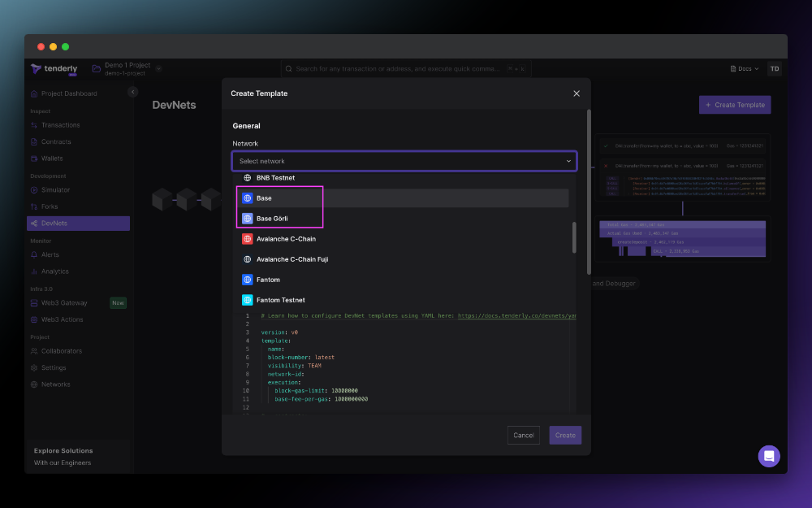Click the New badge beside Web3 Gateway
Screen dimensions: 812x508
118,302
